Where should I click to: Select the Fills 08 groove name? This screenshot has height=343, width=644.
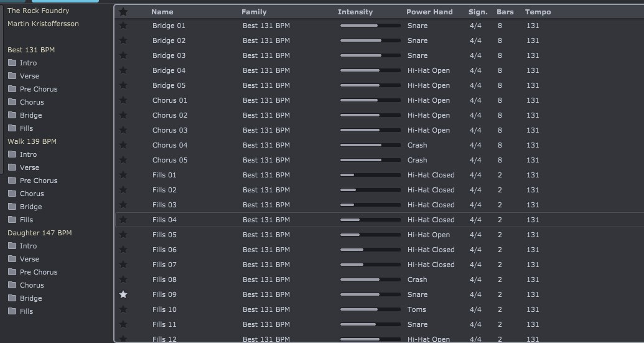pyautogui.click(x=164, y=280)
